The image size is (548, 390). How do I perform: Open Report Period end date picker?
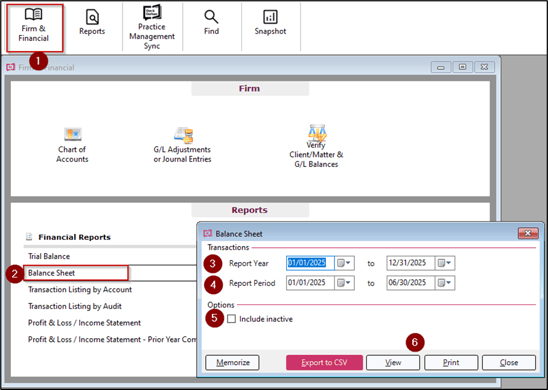pyautogui.click(x=445, y=283)
